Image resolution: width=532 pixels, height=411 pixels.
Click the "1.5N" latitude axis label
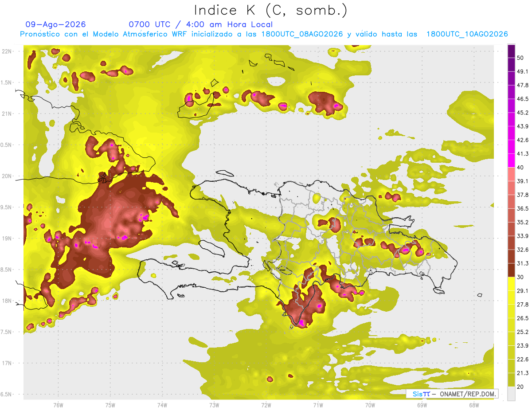(5, 82)
